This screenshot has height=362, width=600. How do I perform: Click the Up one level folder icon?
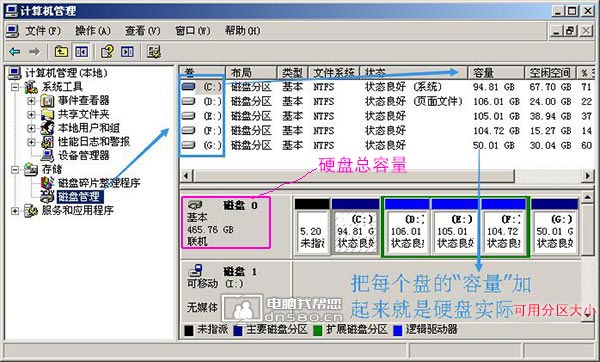pyautogui.click(x=61, y=51)
